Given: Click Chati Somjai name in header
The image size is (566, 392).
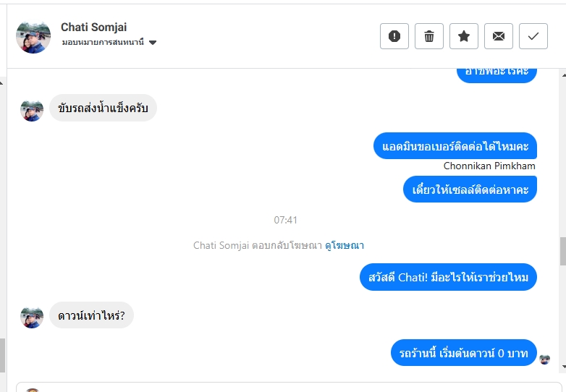Looking at the screenshot, I should click(x=93, y=27).
